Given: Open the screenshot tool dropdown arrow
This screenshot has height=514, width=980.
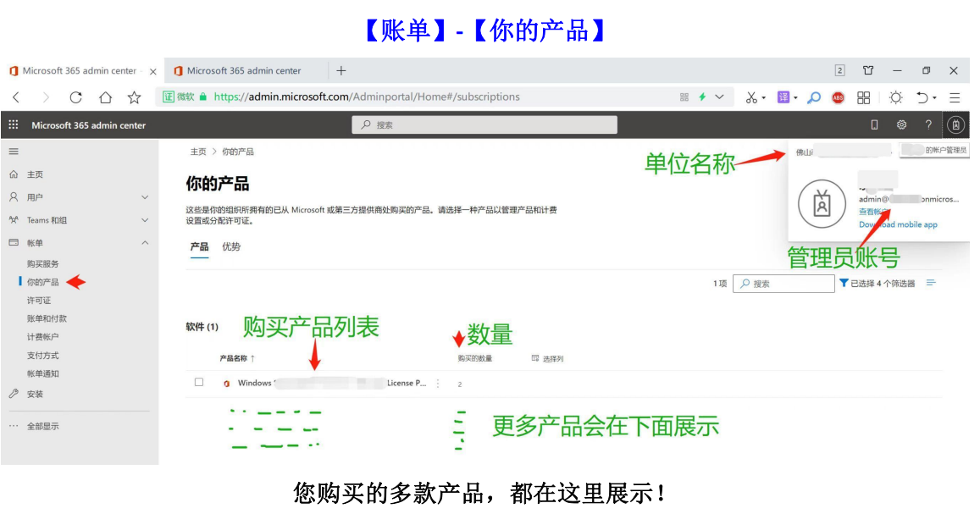Looking at the screenshot, I should coord(764,98).
